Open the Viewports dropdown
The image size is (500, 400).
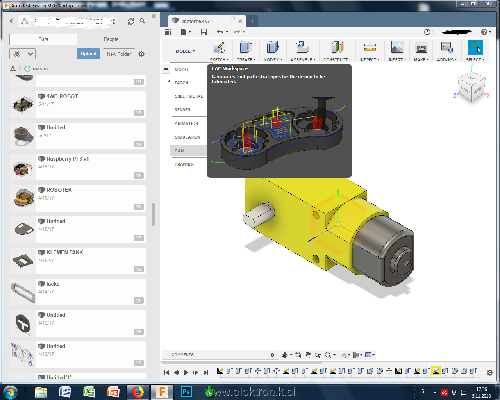pyautogui.click(x=370, y=355)
